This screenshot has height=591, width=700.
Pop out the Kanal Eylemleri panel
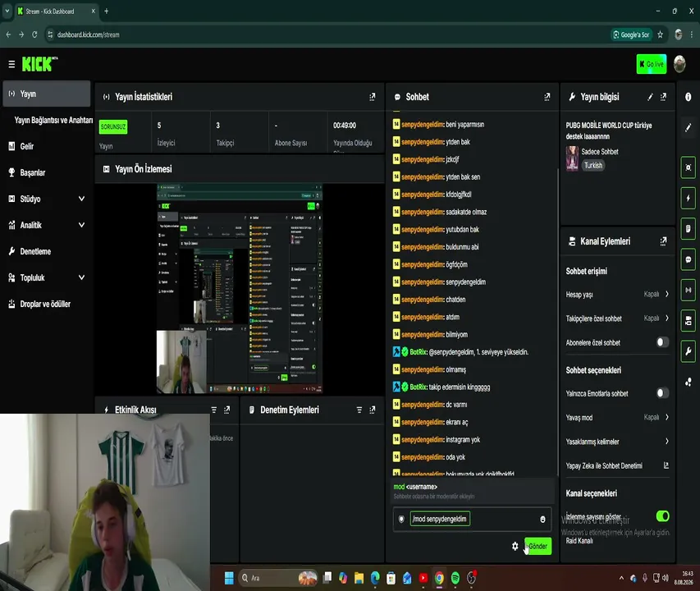point(663,241)
